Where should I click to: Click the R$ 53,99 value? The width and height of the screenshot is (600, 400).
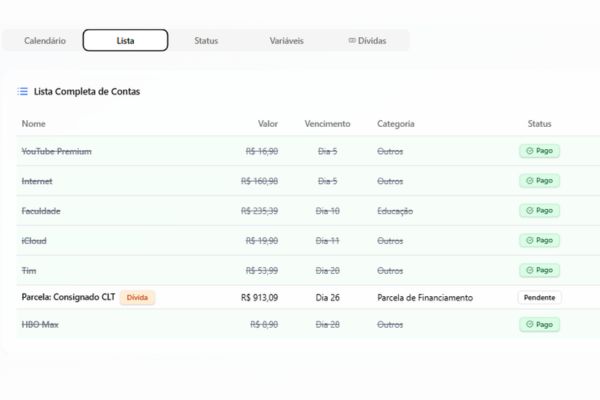tap(262, 271)
